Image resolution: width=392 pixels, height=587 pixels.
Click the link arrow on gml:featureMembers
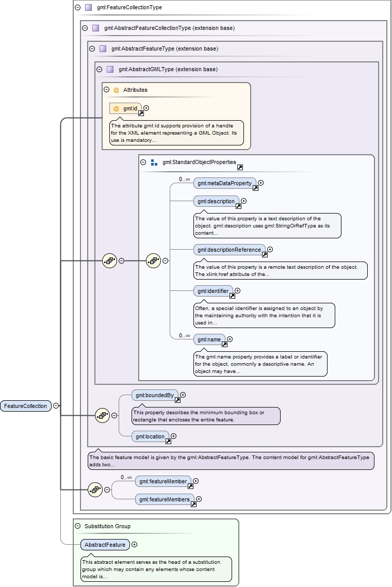pyautogui.click(x=193, y=504)
